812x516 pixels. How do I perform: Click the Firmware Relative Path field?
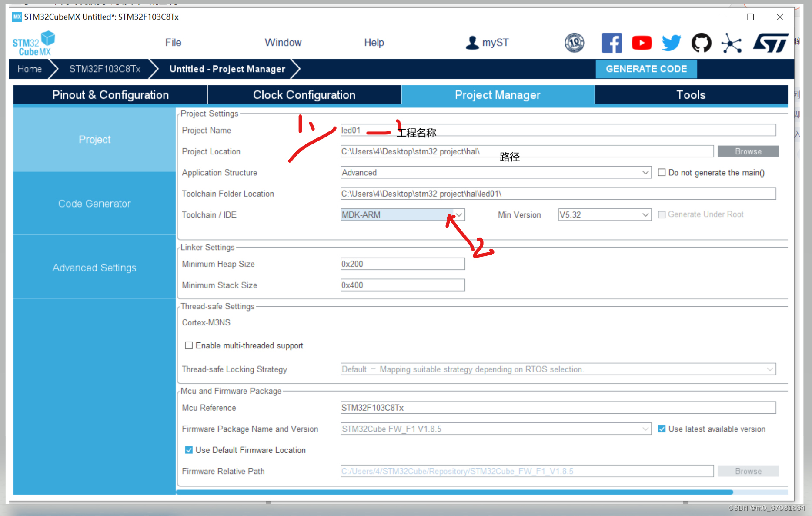pos(527,471)
